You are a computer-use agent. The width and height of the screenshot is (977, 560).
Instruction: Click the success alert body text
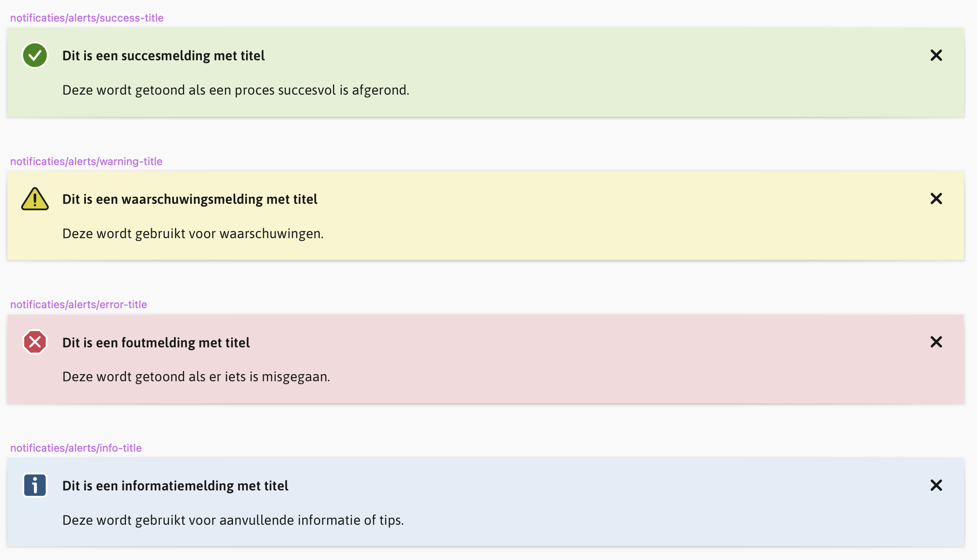236,90
